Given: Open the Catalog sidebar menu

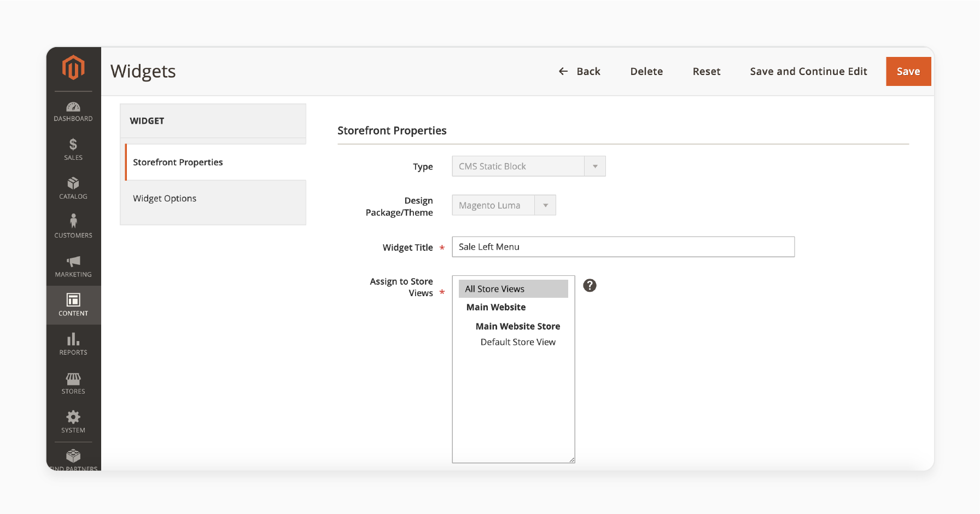Looking at the screenshot, I should point(73,189).
